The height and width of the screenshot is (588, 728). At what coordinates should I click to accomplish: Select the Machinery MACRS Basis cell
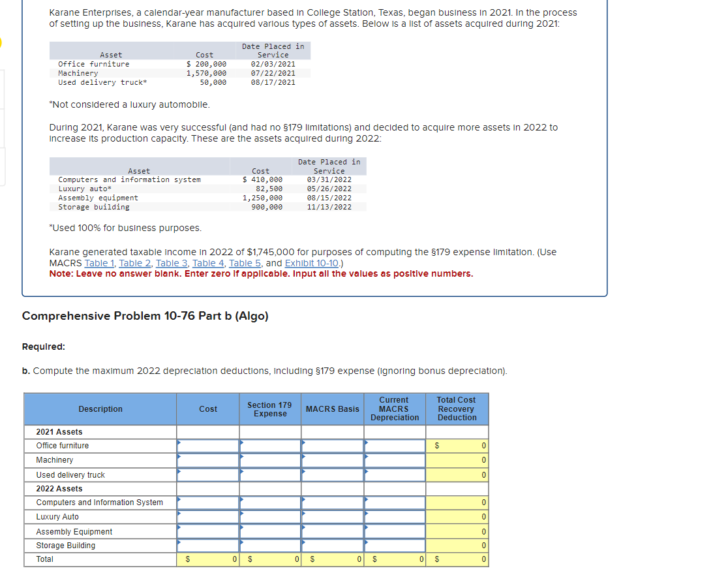pyautogui.click(x=333, y=460)
